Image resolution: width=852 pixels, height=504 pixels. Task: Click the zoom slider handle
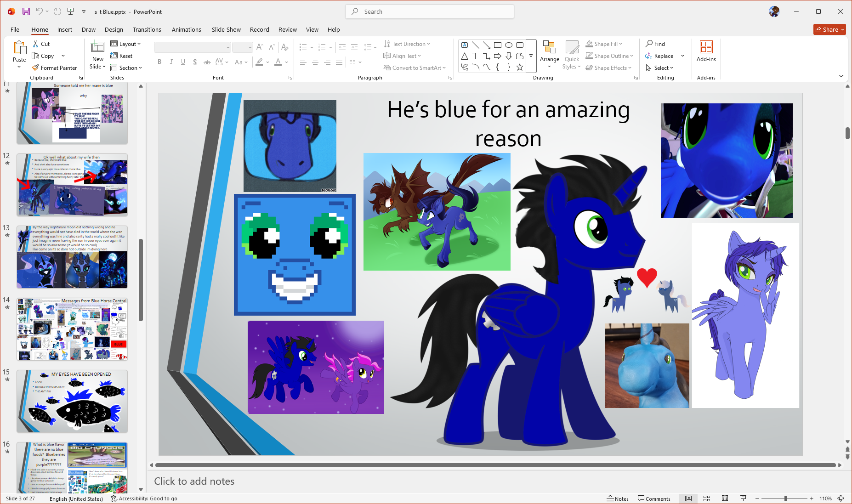pyautogui.click(x=785, y=498)
